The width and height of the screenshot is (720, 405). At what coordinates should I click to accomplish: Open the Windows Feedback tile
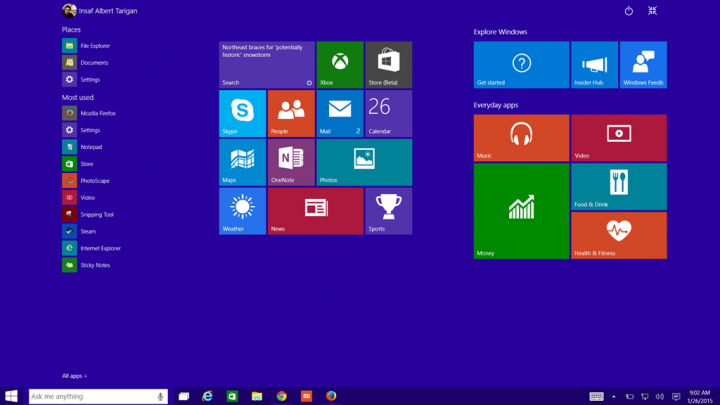pyautogui.click(x=643, y=65)
